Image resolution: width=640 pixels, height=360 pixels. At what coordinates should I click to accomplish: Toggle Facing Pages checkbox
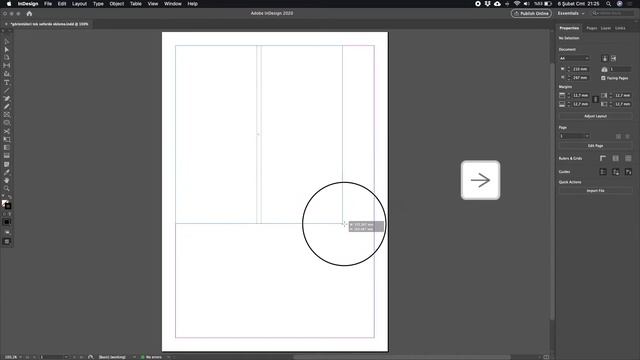(x=603, y=78)
